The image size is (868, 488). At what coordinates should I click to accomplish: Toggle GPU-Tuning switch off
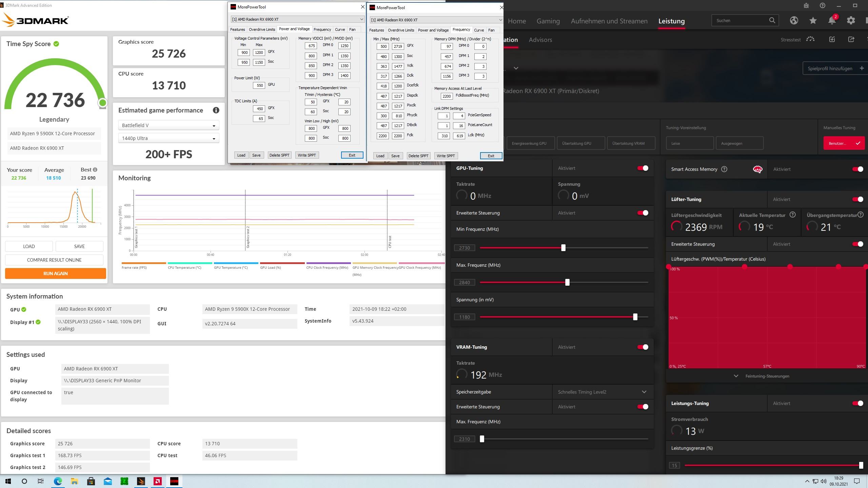click(643, 168)
